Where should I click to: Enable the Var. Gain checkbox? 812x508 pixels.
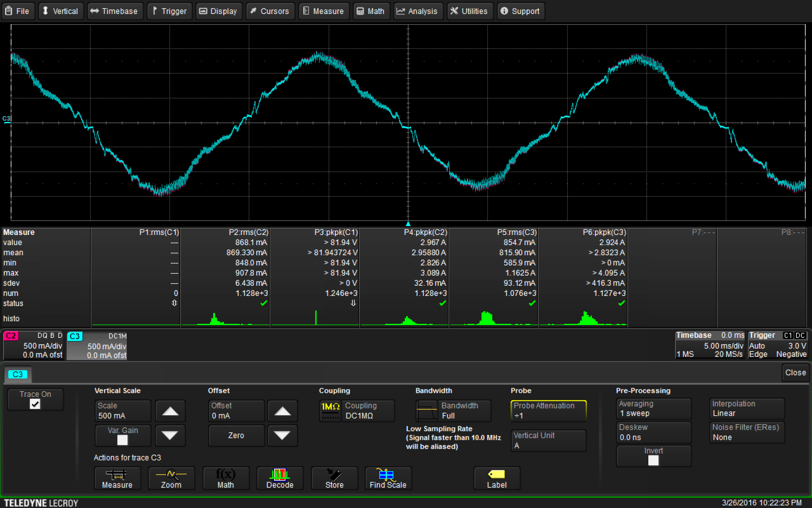pos(122,440)
